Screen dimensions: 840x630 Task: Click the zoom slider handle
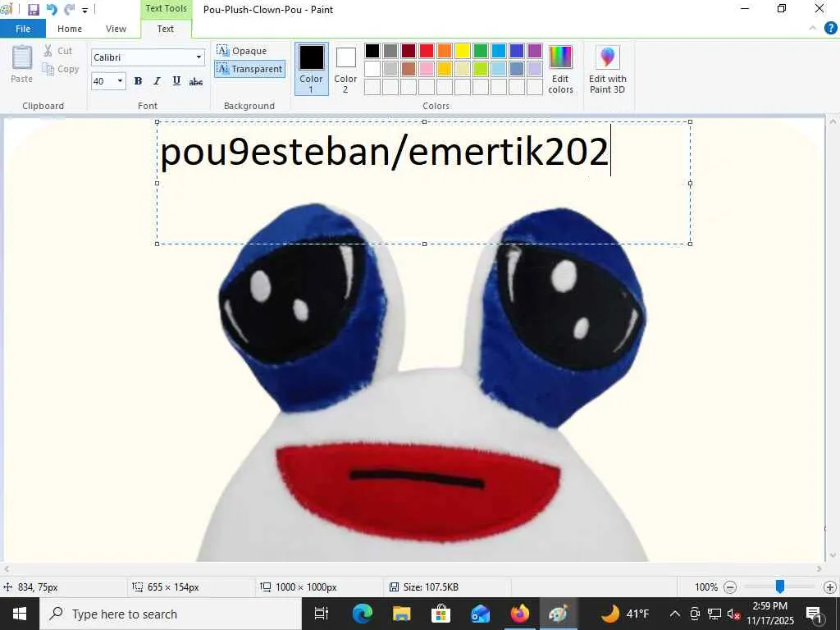click(x=780, y=587)
